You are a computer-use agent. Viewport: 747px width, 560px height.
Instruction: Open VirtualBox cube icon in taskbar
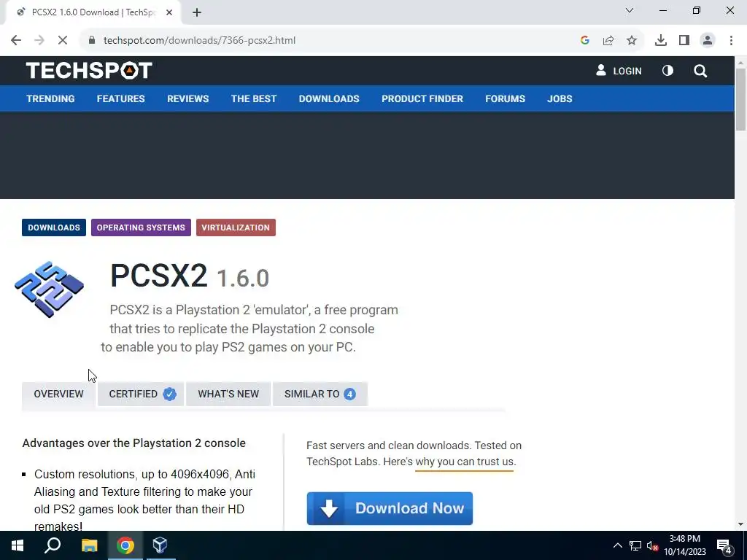tap(160, 545)
